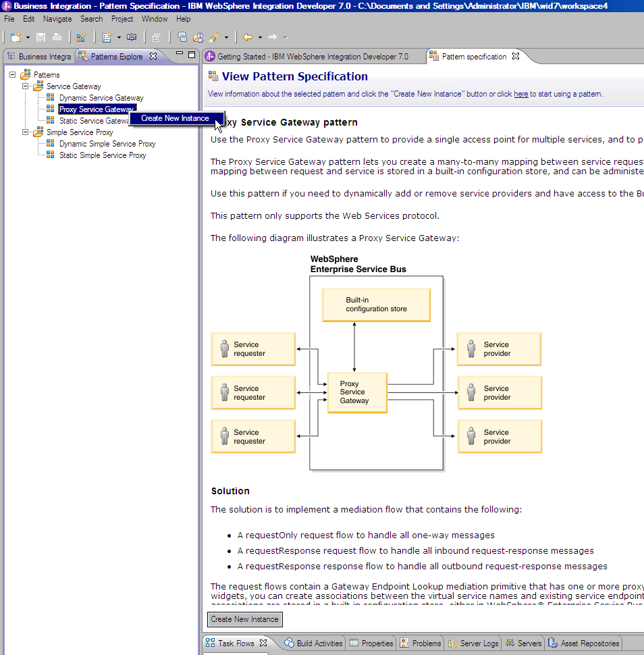Click the camera icon in the toolbar
The width and height of the screenshot is (644, 655).
[x=132, y=37]
